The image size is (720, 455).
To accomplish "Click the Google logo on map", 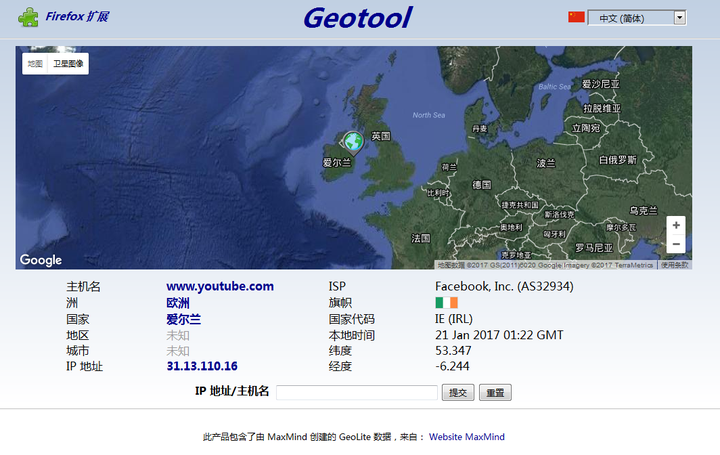I will click(x=40, y=260).
